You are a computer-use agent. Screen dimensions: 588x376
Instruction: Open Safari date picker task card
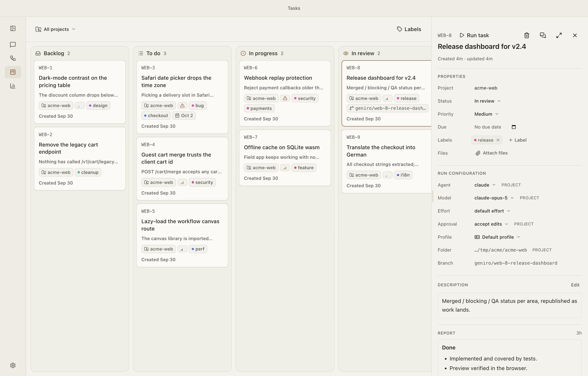(x=182, y=97)
